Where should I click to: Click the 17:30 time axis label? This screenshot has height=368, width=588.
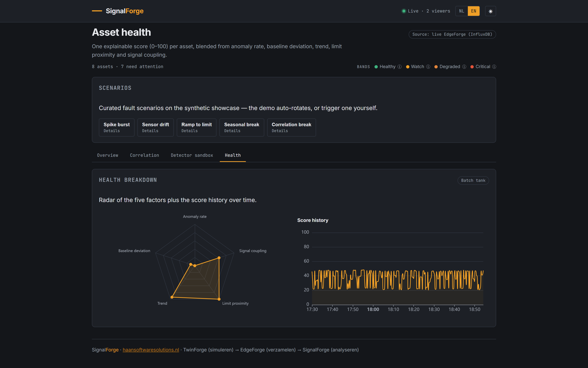click(312, 309)
